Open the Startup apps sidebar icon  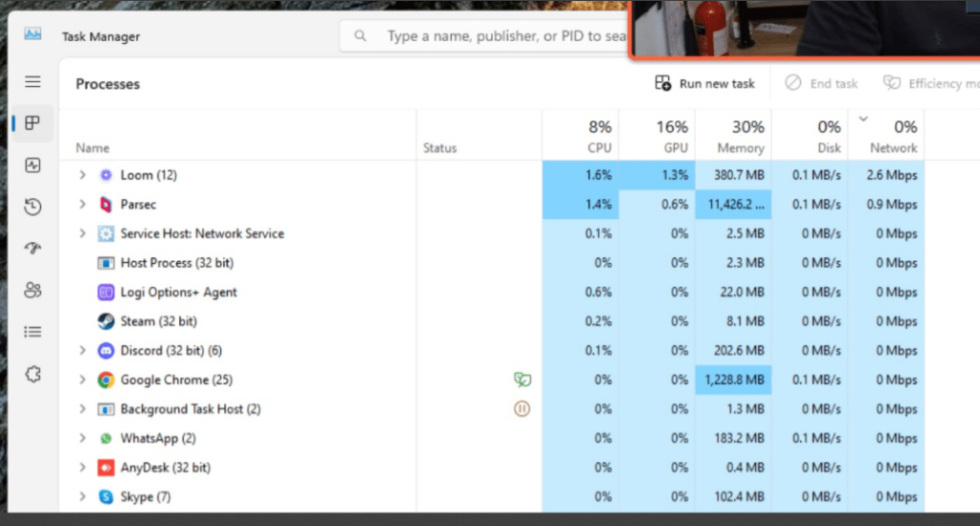coord(33,249)
